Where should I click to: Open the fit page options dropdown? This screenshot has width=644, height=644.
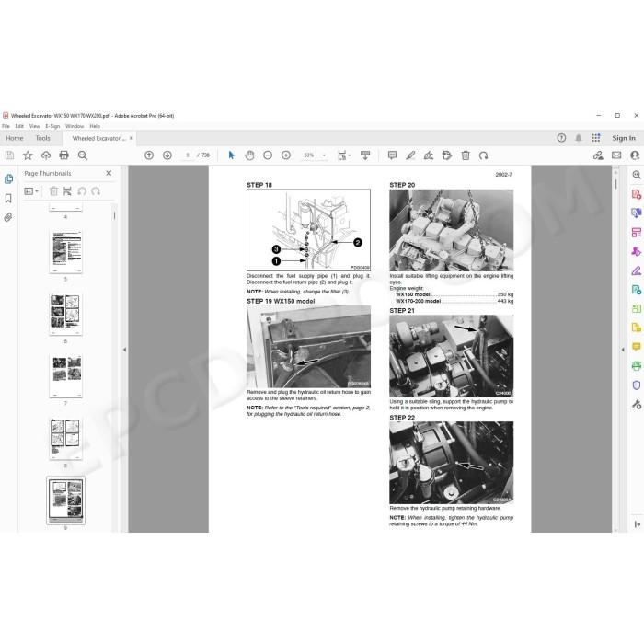pos(344,155)
